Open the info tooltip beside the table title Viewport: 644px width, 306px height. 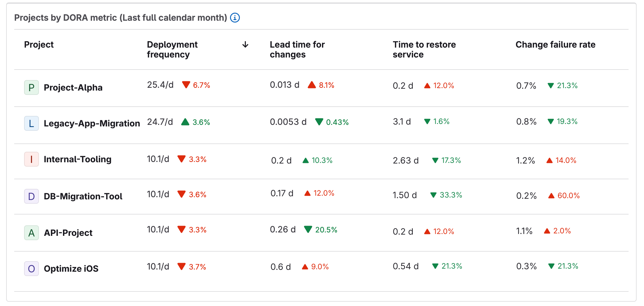coord(235,18)
